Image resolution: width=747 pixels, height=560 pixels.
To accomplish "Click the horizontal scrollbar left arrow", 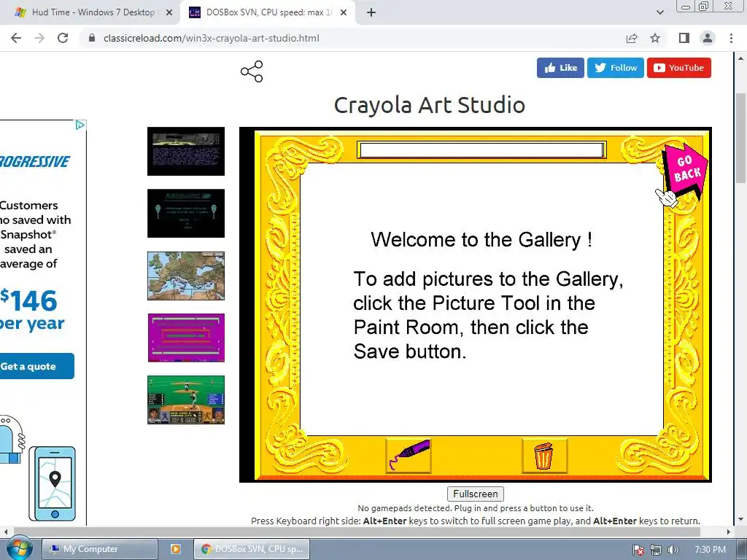I will pos(6,532).
